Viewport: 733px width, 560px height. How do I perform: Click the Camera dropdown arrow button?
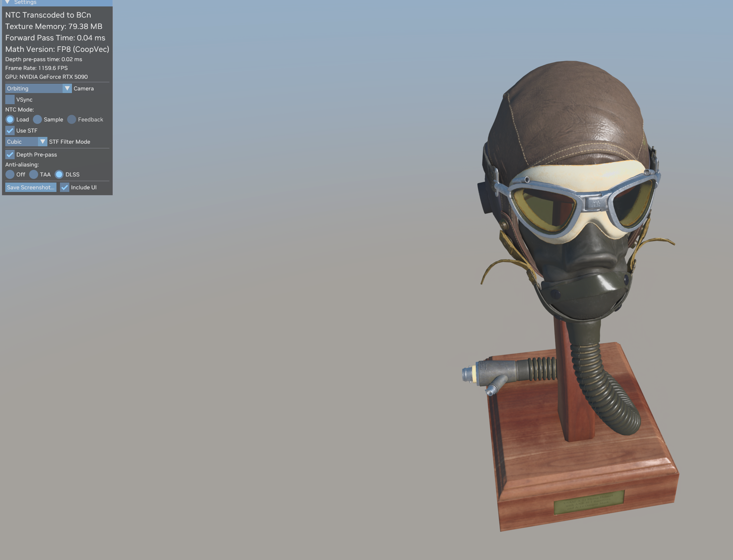pyautogui.click(x=67, y=88)
